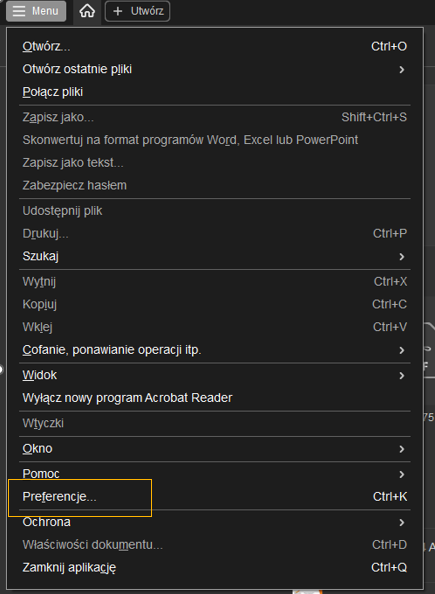This screenshot has width=435, height=594.
Task: Choose Wyłącz nowy program Acrobat Reader
Action: [x=215, y=398]
